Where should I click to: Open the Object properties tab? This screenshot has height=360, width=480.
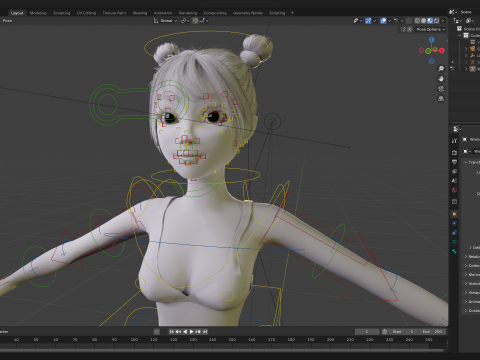pos(454,214)
